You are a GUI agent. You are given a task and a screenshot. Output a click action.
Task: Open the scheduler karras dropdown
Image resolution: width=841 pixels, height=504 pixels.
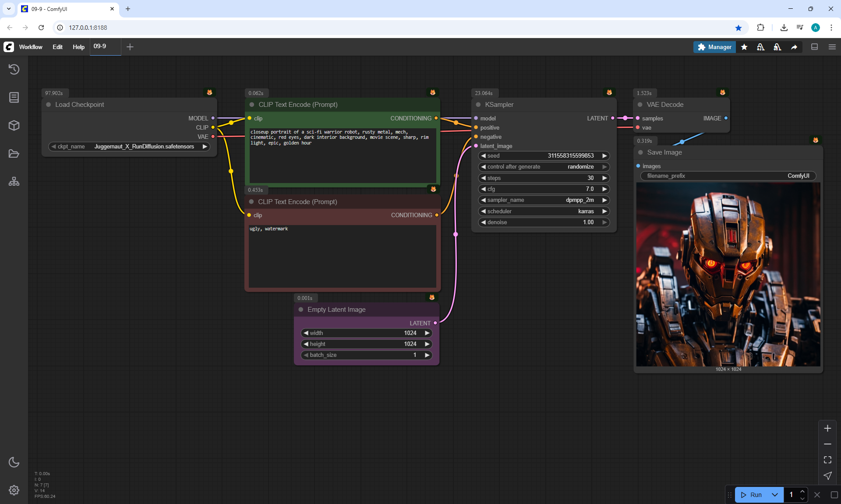[544, 211]
